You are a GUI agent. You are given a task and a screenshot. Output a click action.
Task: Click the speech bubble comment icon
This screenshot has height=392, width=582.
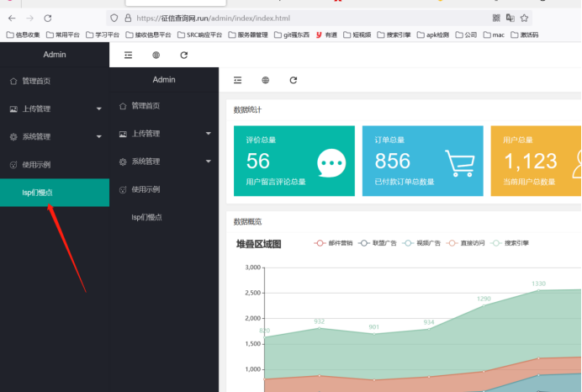click(x=331, y=163)
